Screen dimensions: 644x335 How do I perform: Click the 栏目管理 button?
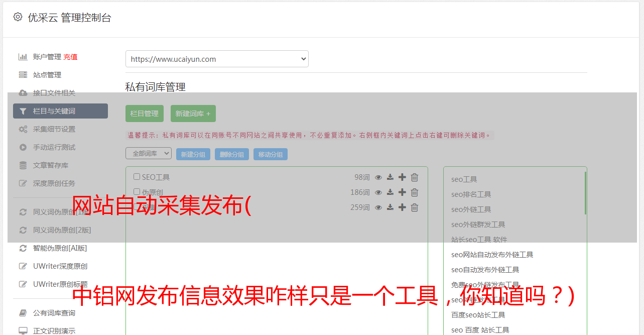point(145,114)
